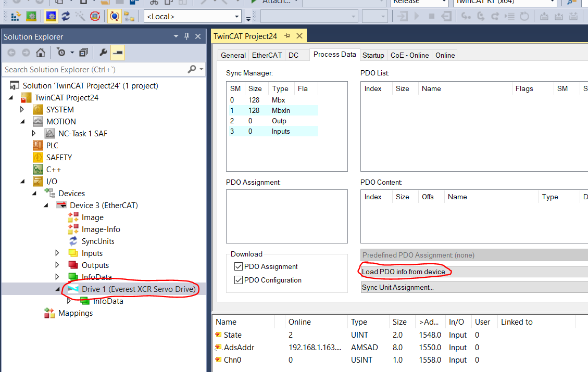Pin the Solution Explorer panel
The width and height of the screenshot is (588, 372).
click(x=187, y=36)
